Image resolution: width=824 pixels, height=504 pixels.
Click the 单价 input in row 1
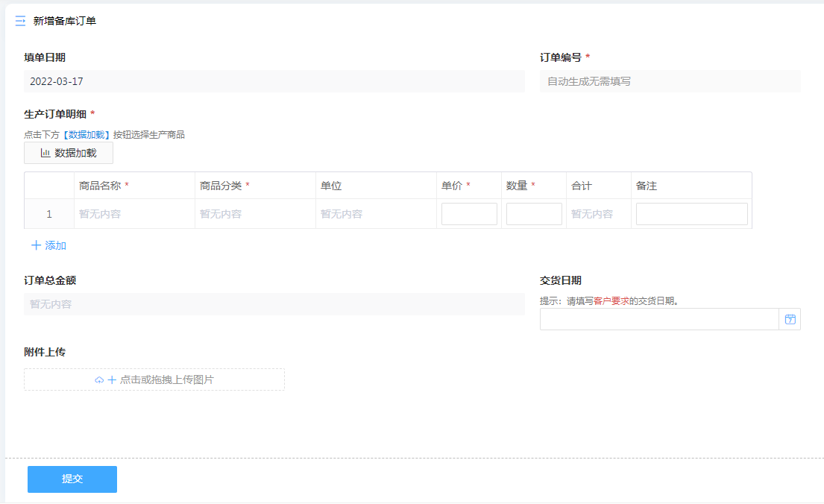tap(469, 214)
